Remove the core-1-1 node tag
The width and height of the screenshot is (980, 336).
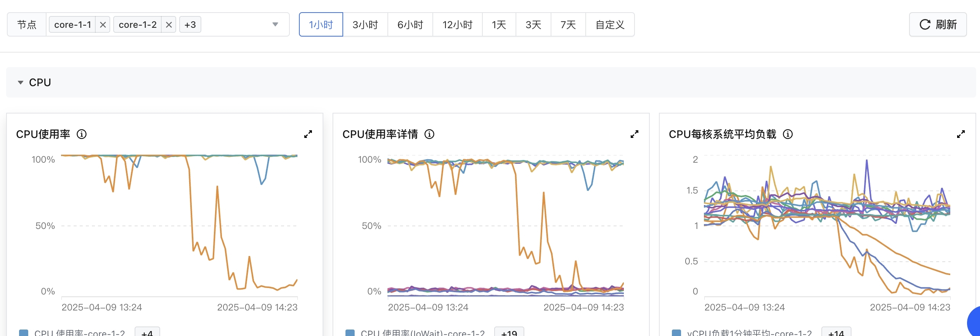pos(103,25)
